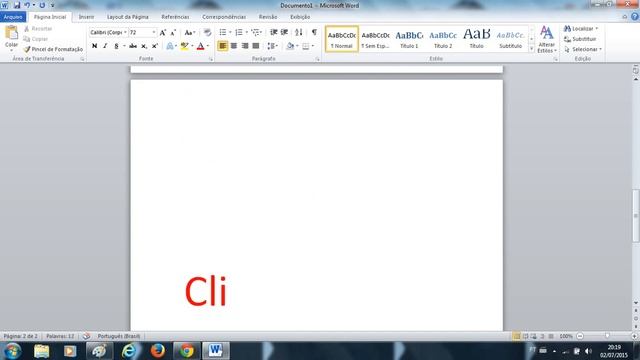Apply Título 2 style

[x=443, y=39]
